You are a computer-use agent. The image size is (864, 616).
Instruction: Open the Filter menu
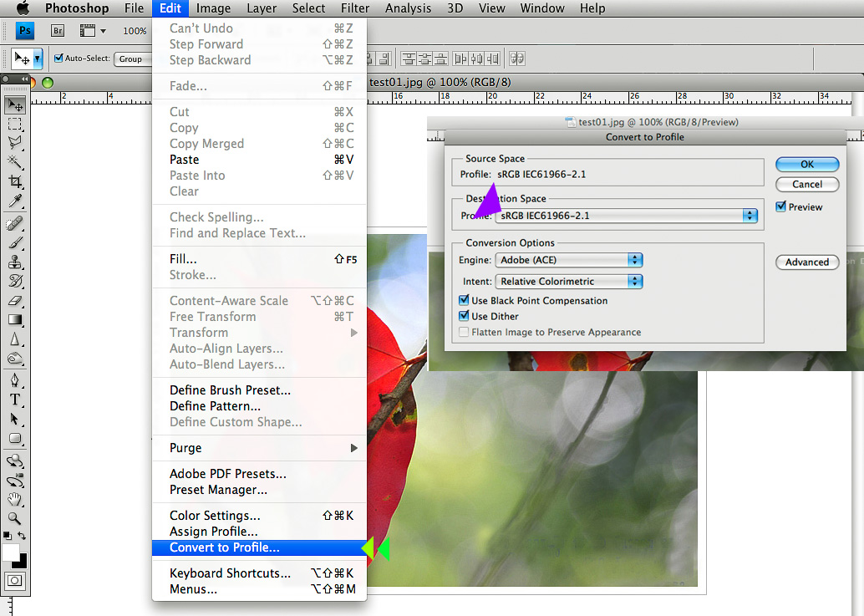355,8
